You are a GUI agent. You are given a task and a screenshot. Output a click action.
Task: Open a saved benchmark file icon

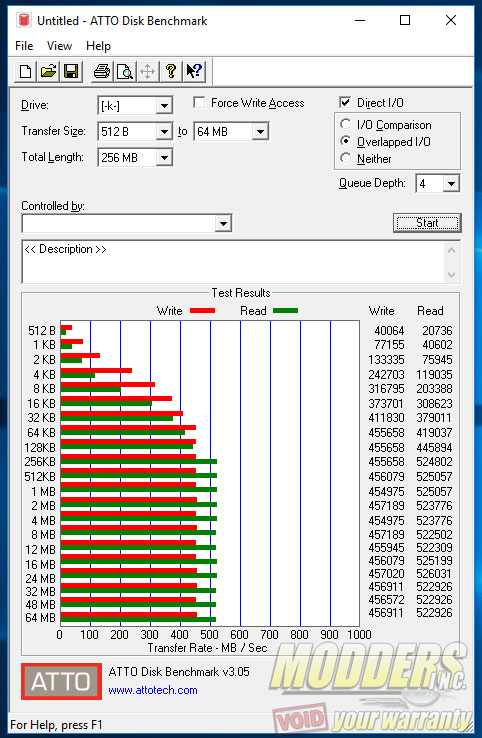coord(48,72)
